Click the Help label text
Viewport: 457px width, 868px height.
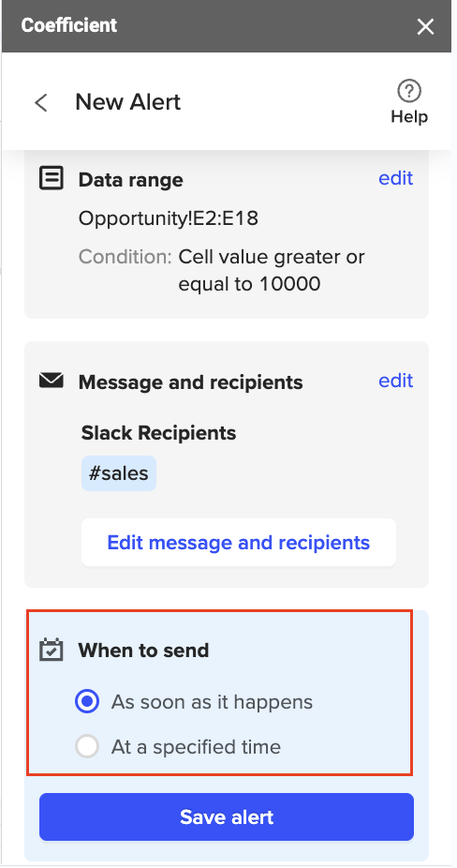coord(409,117)
